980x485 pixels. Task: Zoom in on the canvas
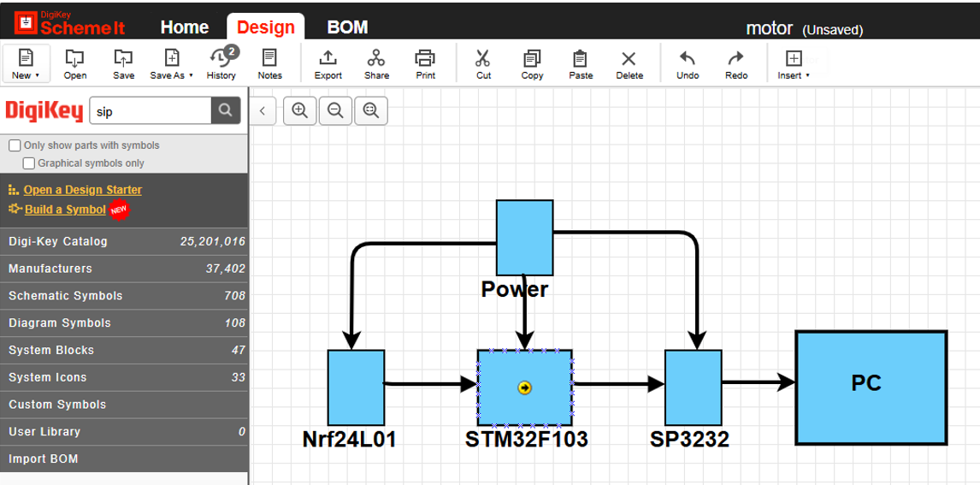click(300, 110)
